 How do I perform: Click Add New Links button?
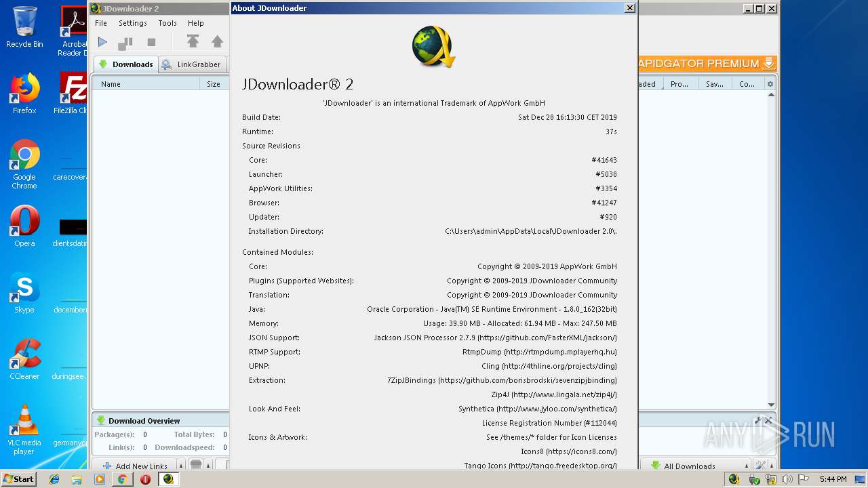134,466
